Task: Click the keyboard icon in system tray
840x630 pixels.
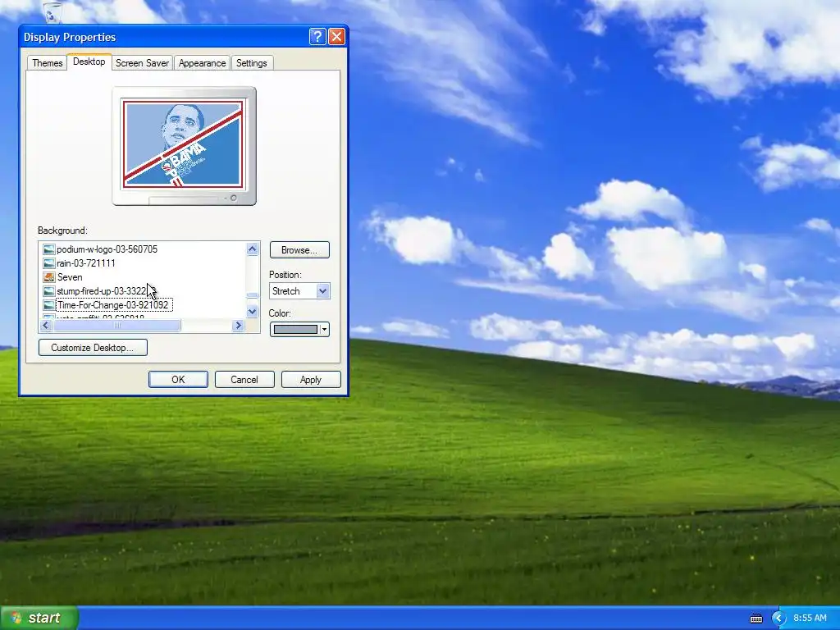Action: pyautogui.click(x=756, y=619)
